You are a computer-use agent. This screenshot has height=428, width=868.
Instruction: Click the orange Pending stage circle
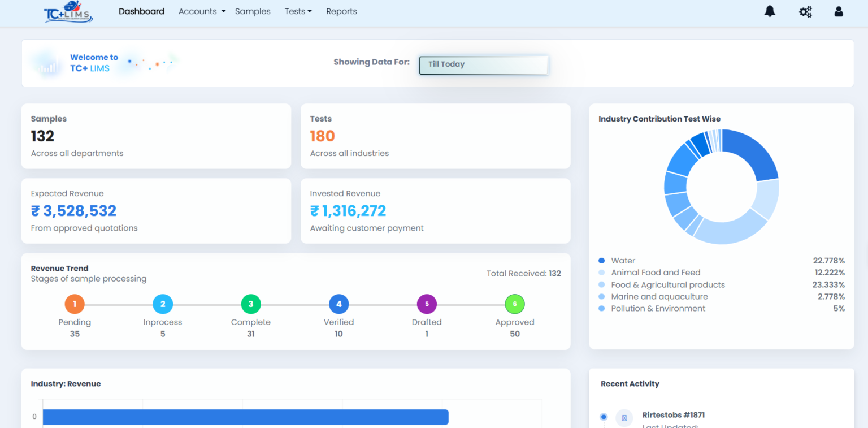(x=75, y=304)
